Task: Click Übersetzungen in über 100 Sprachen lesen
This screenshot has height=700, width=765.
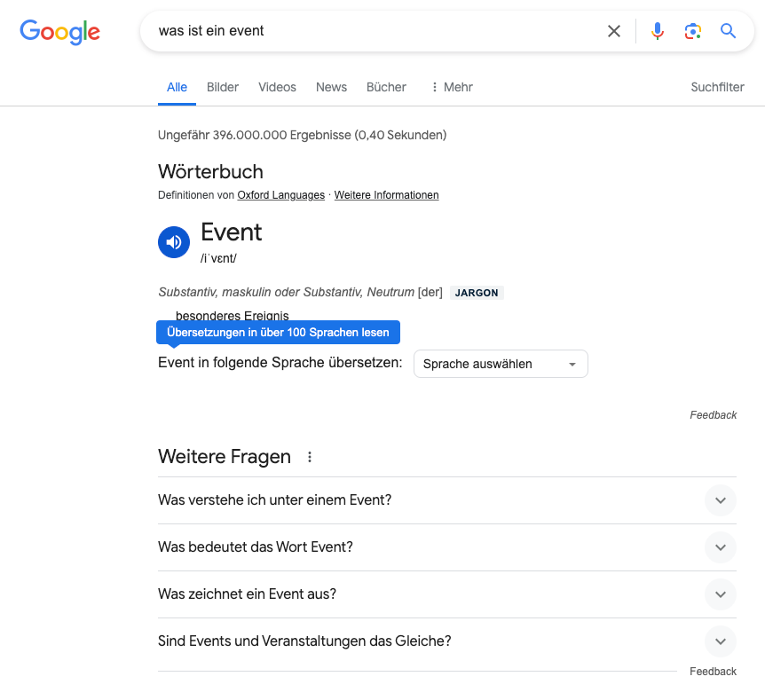Action: click(x=278, y=332)
